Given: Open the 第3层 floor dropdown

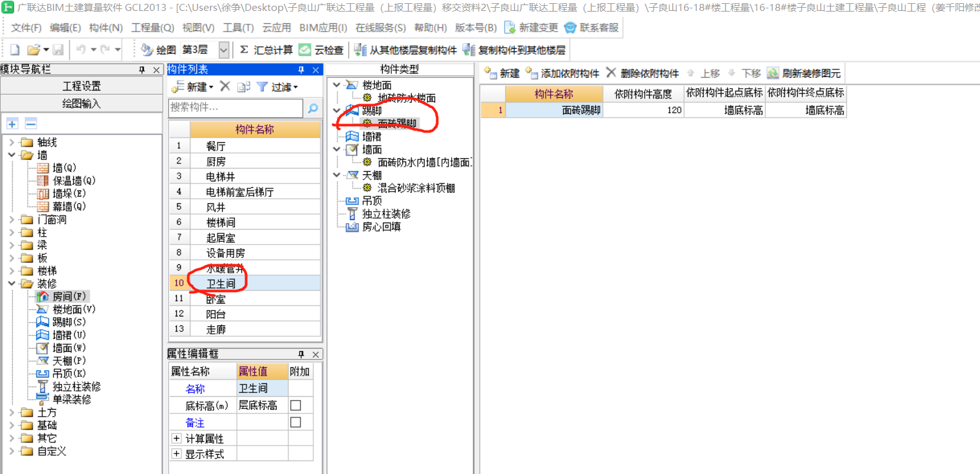Looking at the screenshot, I should point(223,50).
